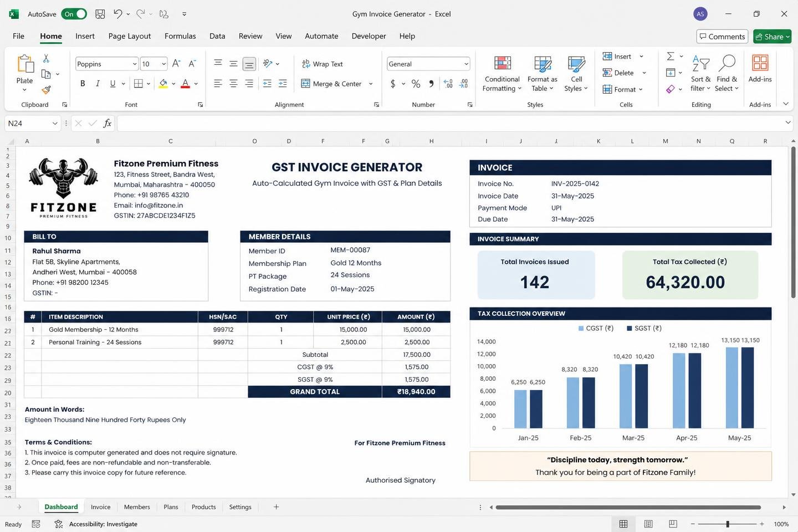
Task: Apply Comma Style number format
Action: [431, 84]
